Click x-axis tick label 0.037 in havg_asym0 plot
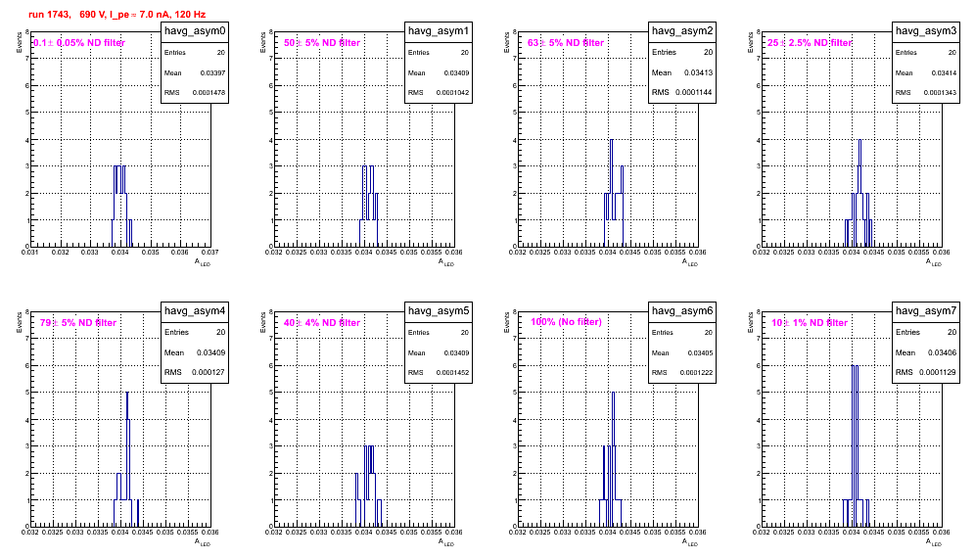This screenshot has width=975, height=560. click(x=209, y=253)
